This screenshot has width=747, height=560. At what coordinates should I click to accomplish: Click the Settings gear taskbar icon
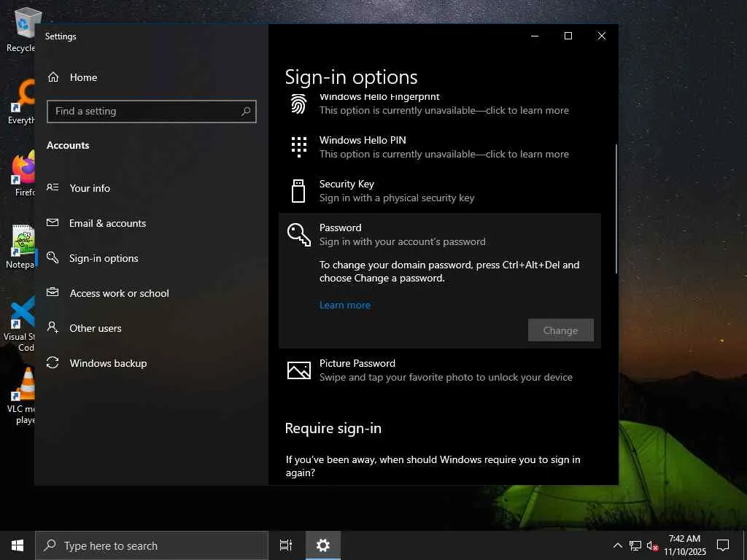[323, 545]
